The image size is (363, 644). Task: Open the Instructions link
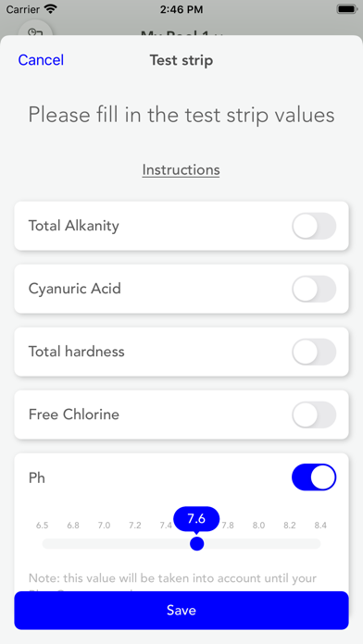pos(181,169)
